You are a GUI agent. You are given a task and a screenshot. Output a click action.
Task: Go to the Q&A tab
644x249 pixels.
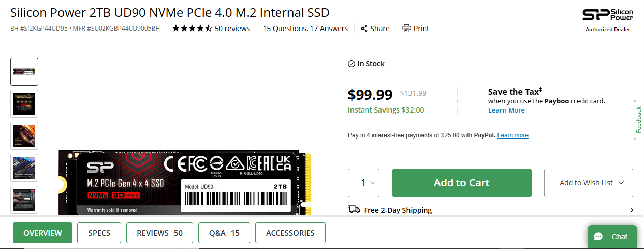pos(224,233)
